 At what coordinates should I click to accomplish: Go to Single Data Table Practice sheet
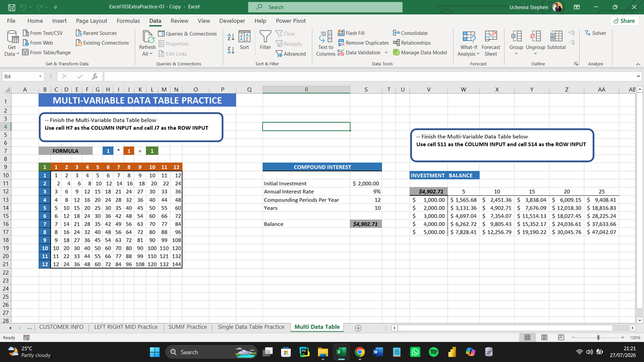point(251,327)
